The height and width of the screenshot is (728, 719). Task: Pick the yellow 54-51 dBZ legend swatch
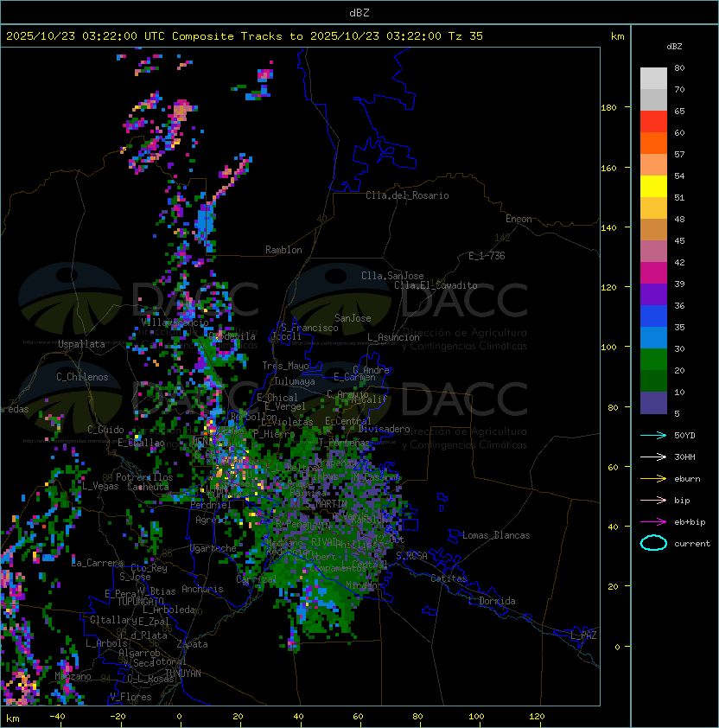653,187
